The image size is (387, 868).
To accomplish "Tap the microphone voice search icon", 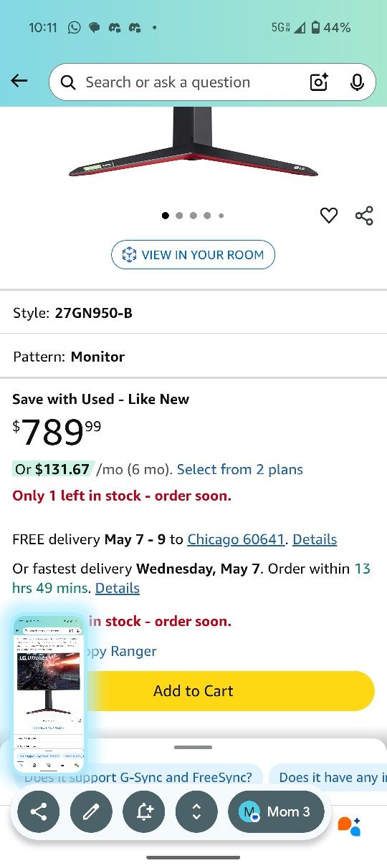I will pos(357,82).
